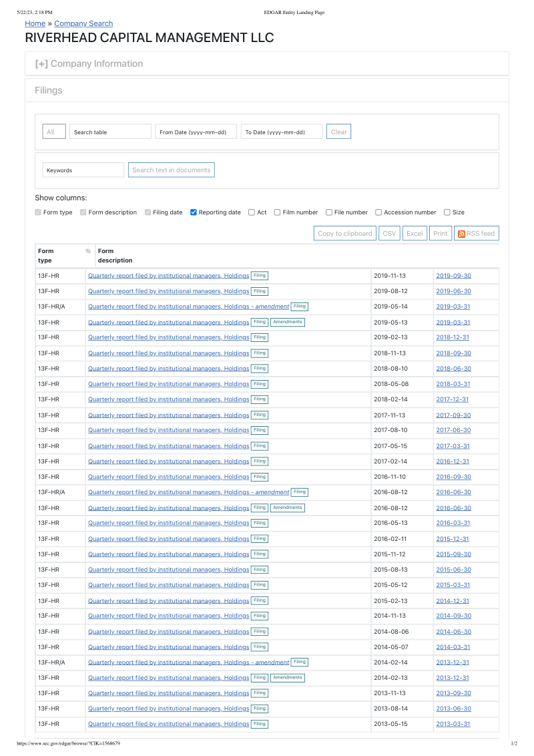Image resolution: width=534 pixels, height=756 pixels.
Task: Open the amendment report filed 2014-02-14
Action: click(188, 663)
